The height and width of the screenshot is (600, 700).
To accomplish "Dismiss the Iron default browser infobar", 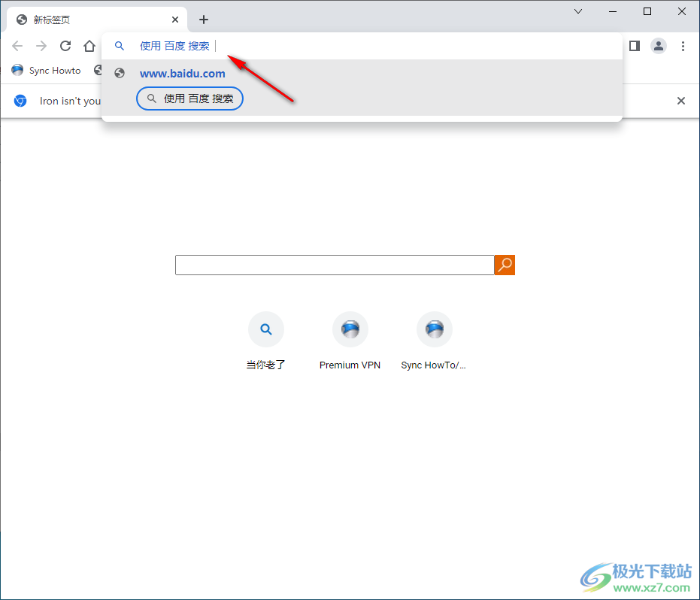I will pyautogui.click(x=680, y=101).
